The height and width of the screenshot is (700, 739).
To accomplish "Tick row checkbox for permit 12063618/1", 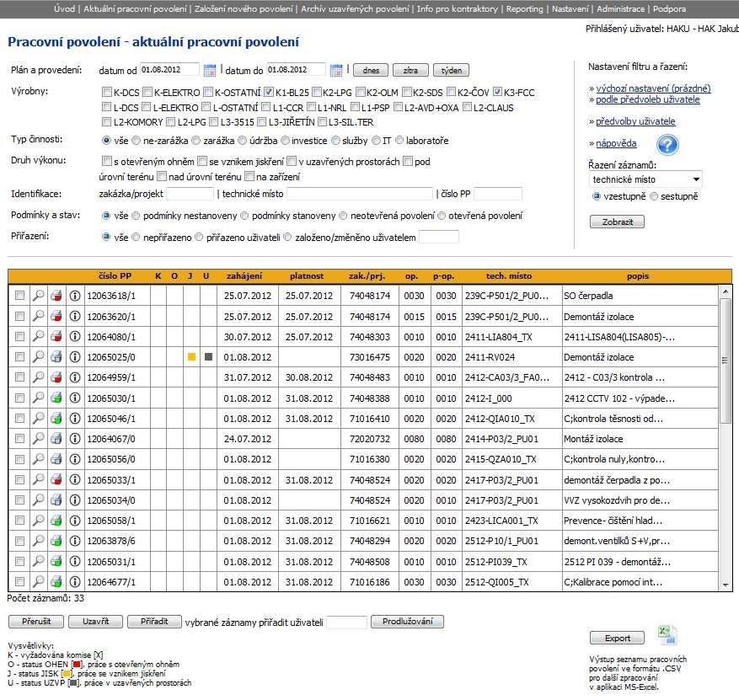I will coord(19,296).
